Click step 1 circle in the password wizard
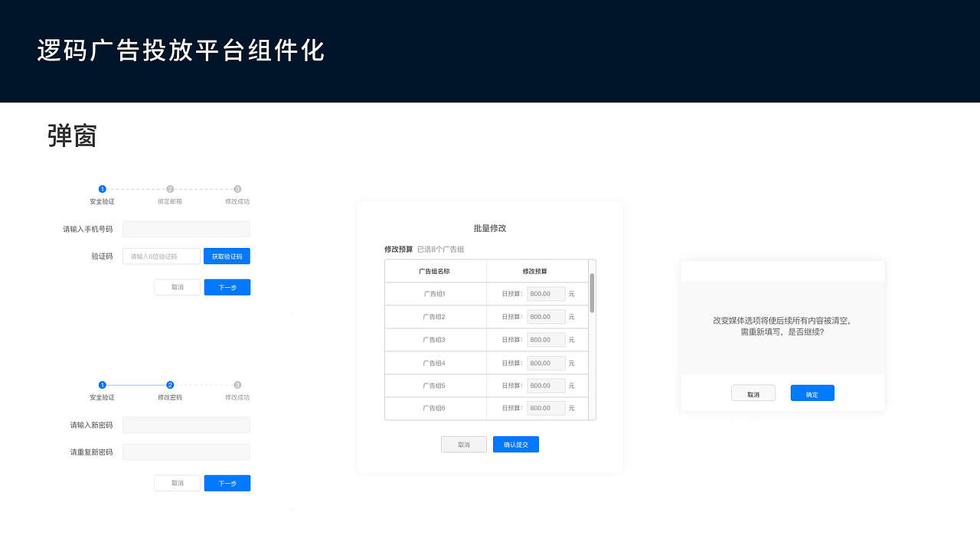The width and height of the screenshot is (980, 551). coord(102,385)
